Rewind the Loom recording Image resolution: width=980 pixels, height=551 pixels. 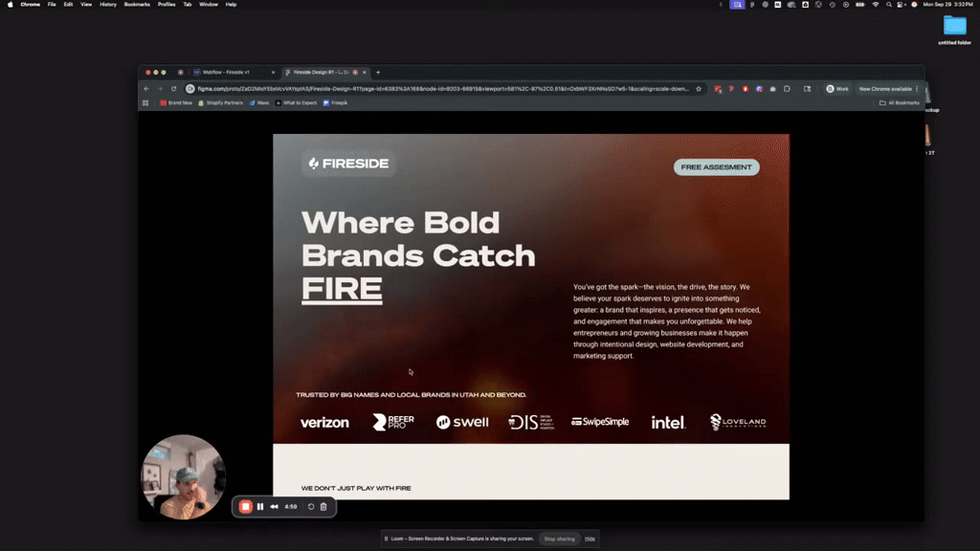pos(275,507)
